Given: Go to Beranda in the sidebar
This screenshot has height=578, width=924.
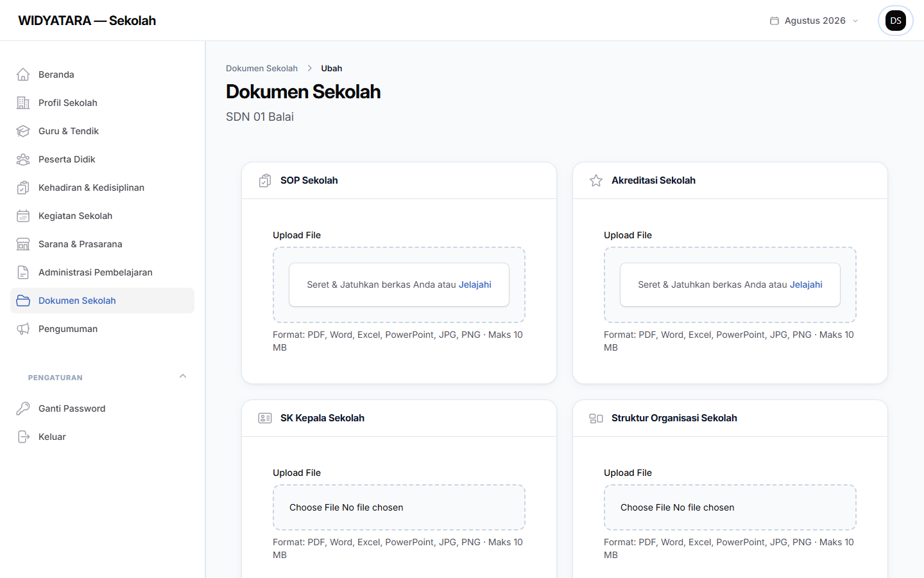Looking at the screenshot, I should [103, 74].
